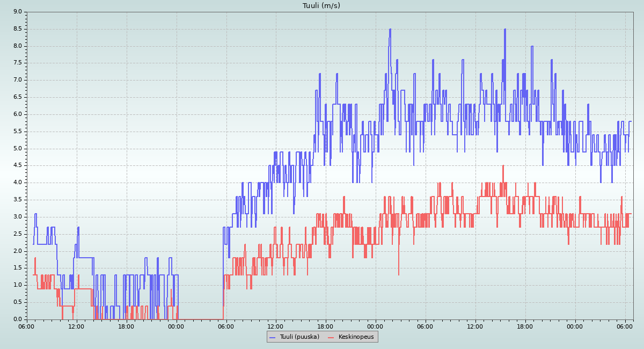
Task: Click the leftmost 18:00 time axis label
Action: (x=127, y=326)
